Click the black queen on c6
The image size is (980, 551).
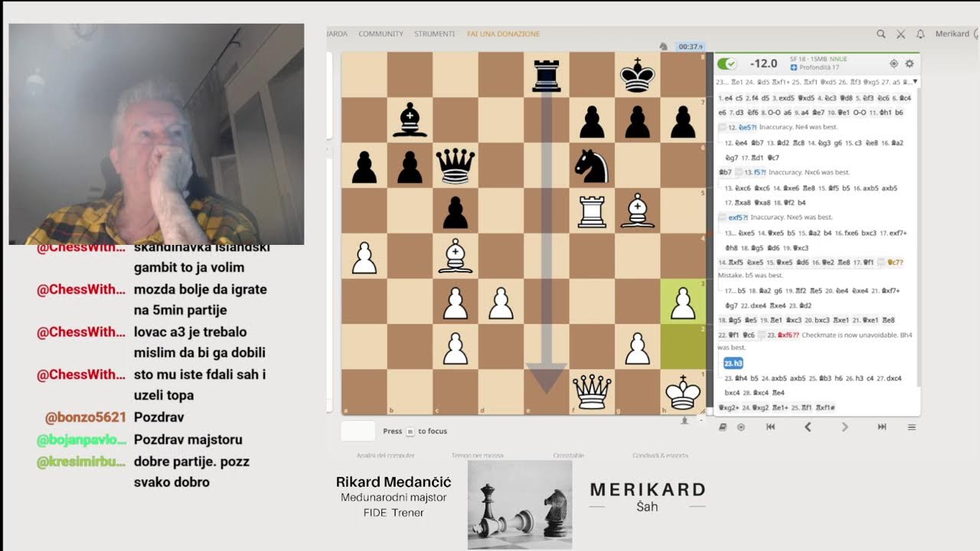(x=455, y=165)
